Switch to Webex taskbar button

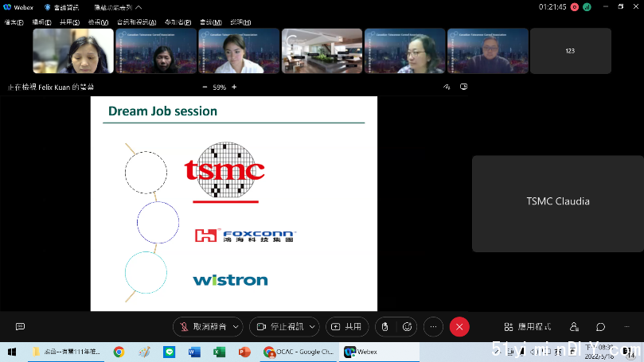pyautogui.click(x=379, y=352)
